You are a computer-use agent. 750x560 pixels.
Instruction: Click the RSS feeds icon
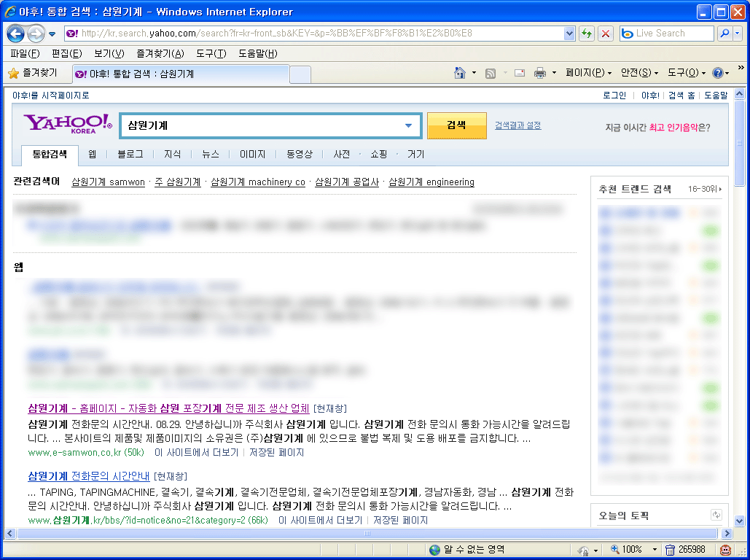point(491,73)
